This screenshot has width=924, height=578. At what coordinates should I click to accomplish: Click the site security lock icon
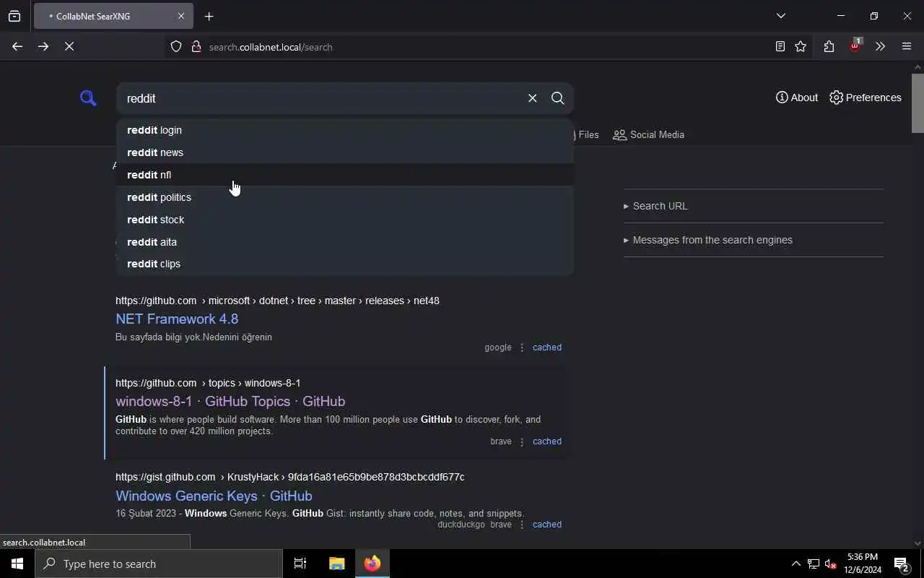(196, 47)
